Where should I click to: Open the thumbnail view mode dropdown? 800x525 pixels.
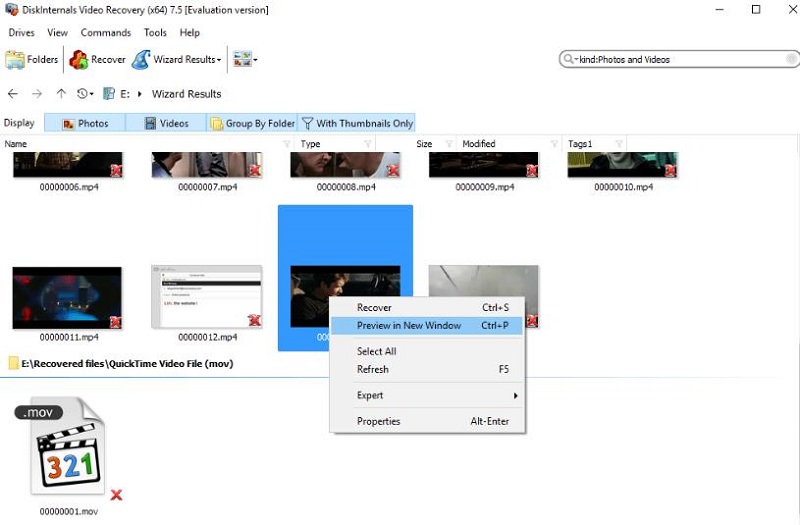(245, 60)
